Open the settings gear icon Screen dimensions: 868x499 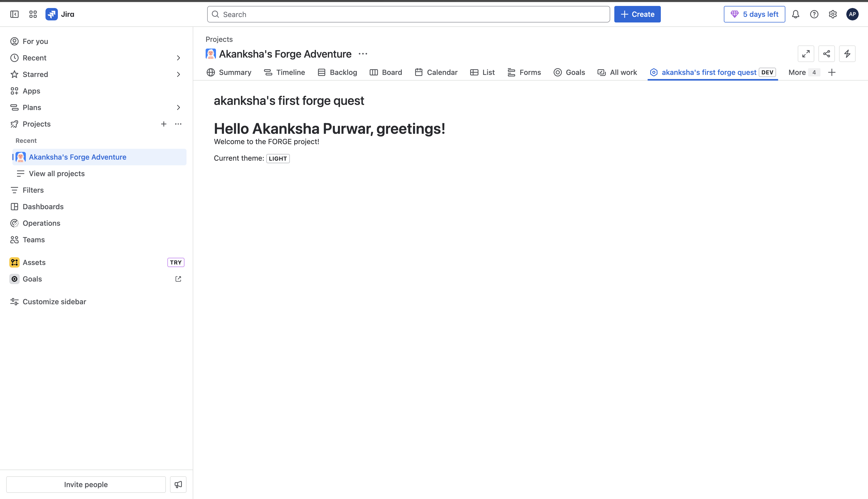(832, 14)
